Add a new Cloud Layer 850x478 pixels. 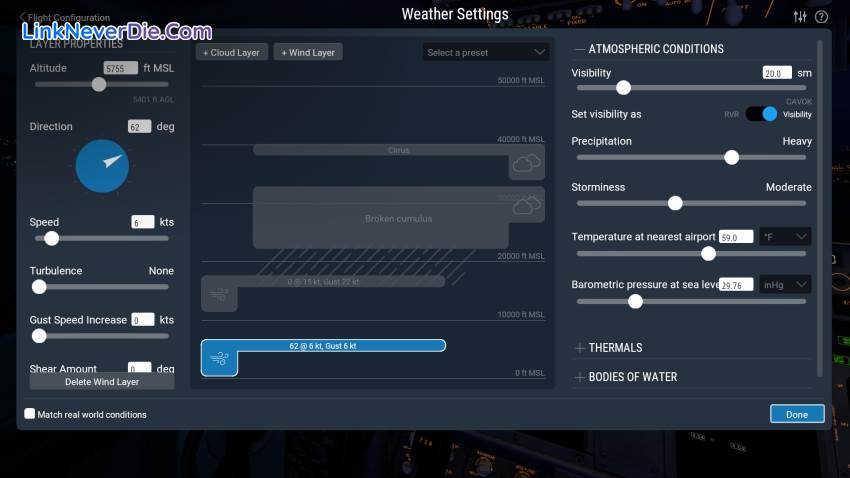231,52
